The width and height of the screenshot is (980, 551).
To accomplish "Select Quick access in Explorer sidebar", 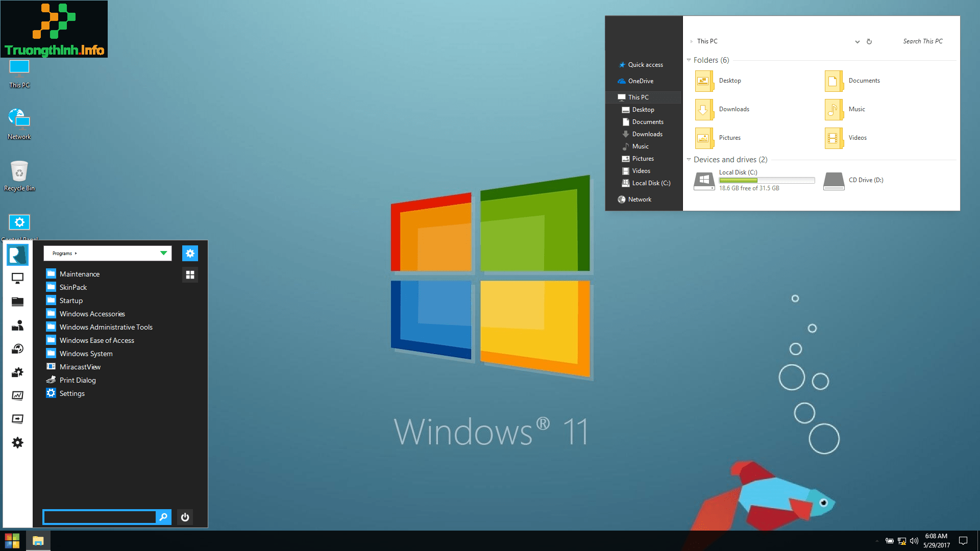I will click(x=641, y=65).
